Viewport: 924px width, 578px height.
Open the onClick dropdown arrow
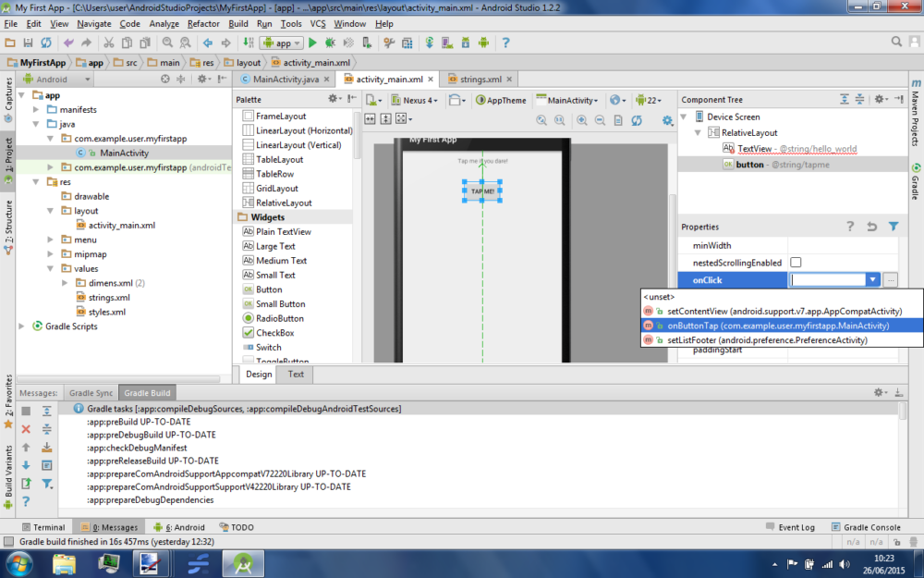(871, 280)
